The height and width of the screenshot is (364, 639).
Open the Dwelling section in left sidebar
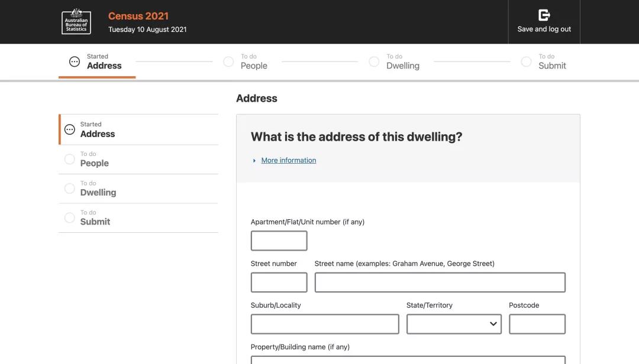pyautogui.click(x=98, y=192)
